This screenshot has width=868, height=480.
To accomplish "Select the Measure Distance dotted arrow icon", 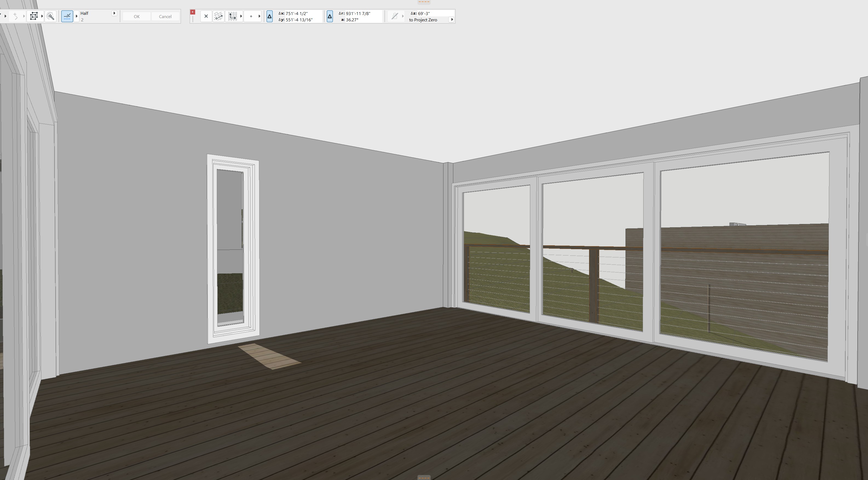I will (x=218, y=16).
